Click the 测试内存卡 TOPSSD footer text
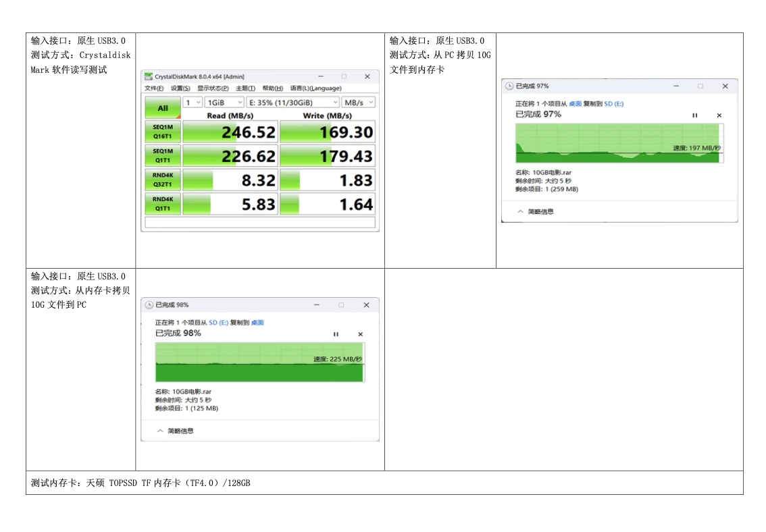This screenshot has width=766, height=532. pos(141,483)
